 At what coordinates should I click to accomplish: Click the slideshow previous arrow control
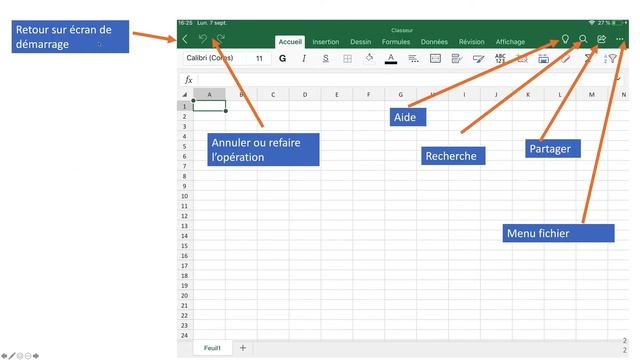(4, 356)
